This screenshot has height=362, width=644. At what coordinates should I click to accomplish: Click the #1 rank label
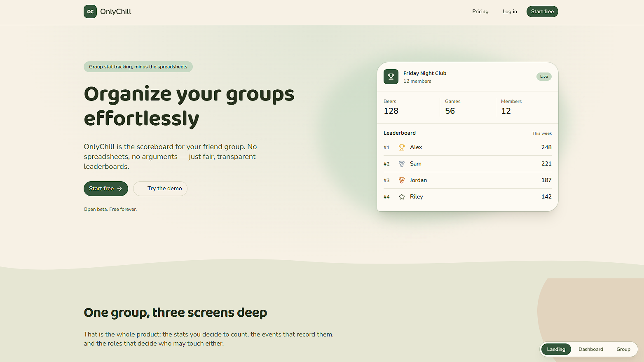coord(386,147)
